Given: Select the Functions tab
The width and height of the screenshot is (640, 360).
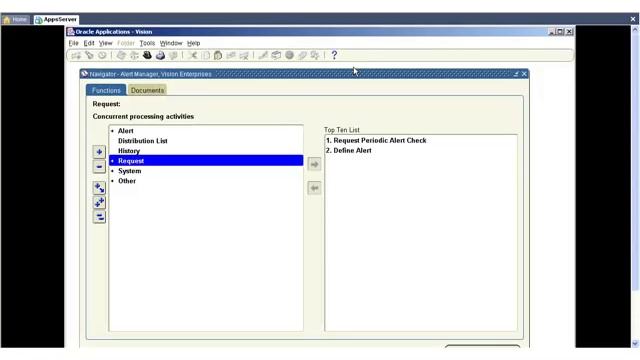Looking at the screenshot, I should pos(106,90).
